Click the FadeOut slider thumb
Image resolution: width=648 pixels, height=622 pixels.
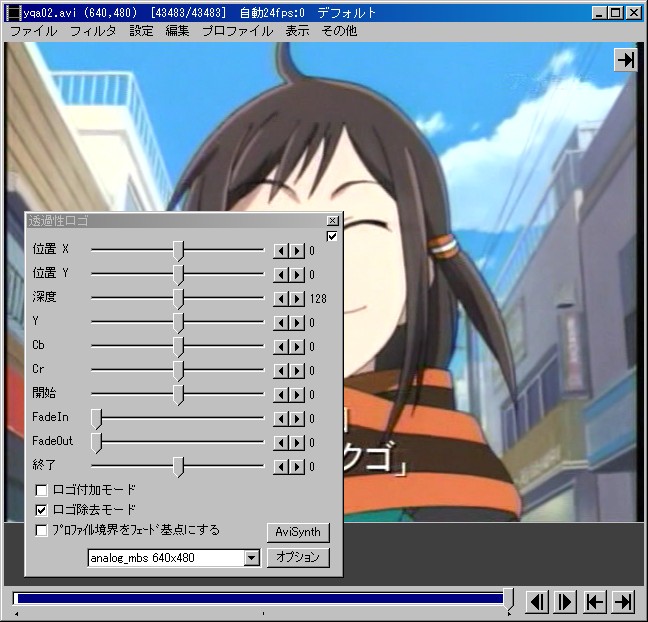click(x=96, y=443)
